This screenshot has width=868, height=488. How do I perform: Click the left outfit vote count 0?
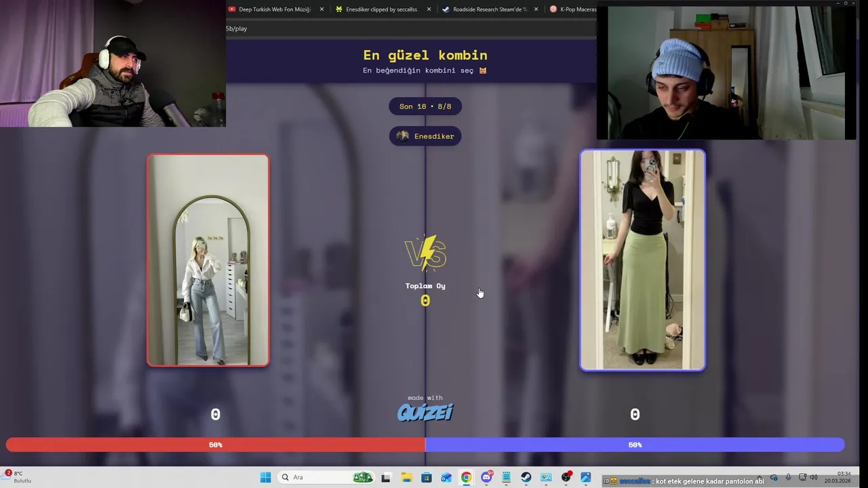[x=216, y=414]
